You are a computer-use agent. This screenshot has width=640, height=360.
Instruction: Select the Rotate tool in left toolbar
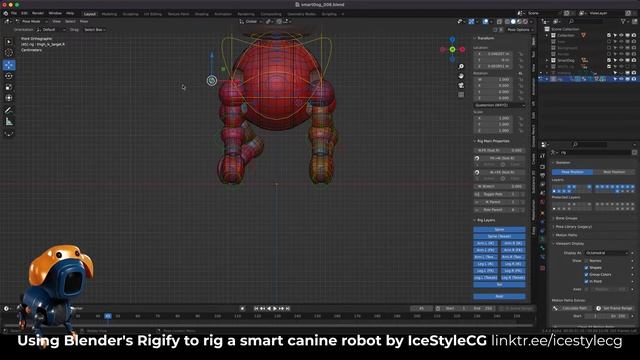[x=9, y=76]
